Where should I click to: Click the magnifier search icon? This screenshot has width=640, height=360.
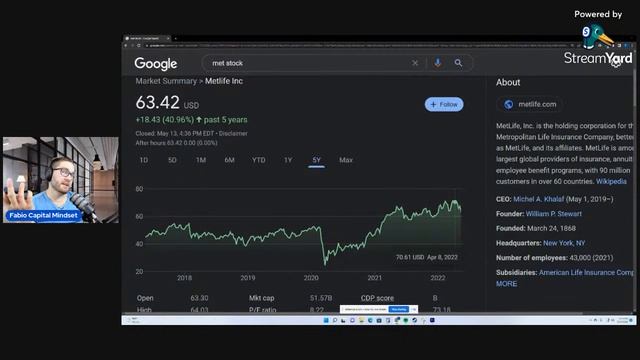point(458,63)
